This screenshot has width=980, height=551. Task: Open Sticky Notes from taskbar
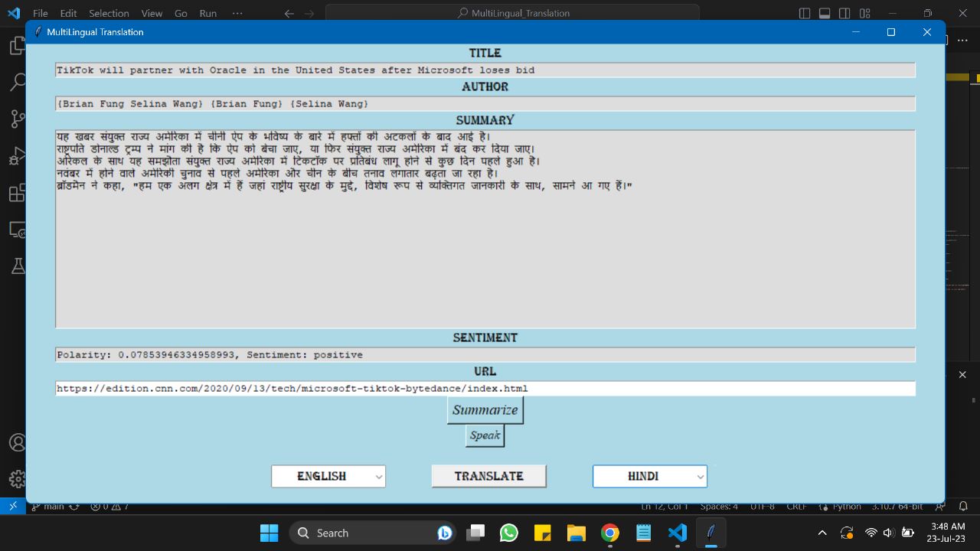click(x=542, y=533)
